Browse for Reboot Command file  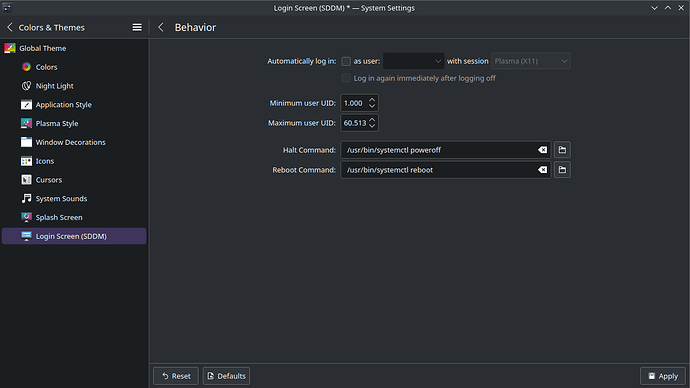pos(562,170)
